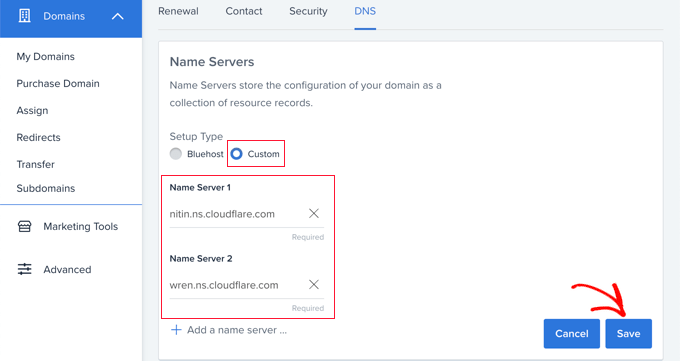Cancel the name server edit
Screen dimensions: 680x361
coord(572,334)
